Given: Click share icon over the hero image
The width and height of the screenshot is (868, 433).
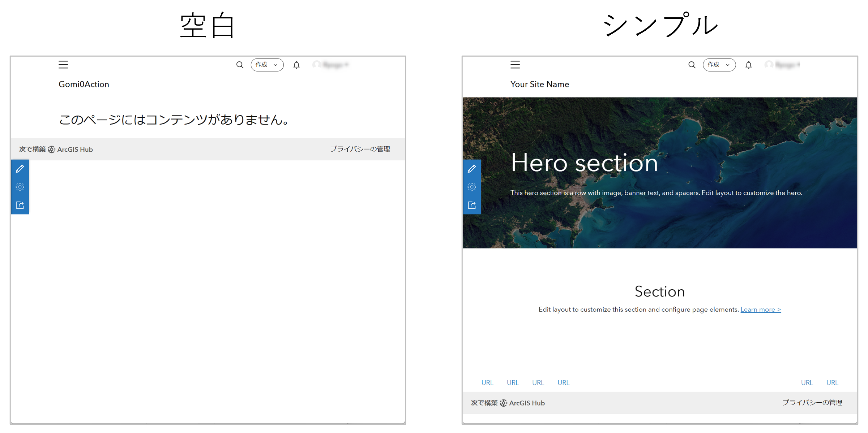Looking at the screenshot, I should coord(472,205).
